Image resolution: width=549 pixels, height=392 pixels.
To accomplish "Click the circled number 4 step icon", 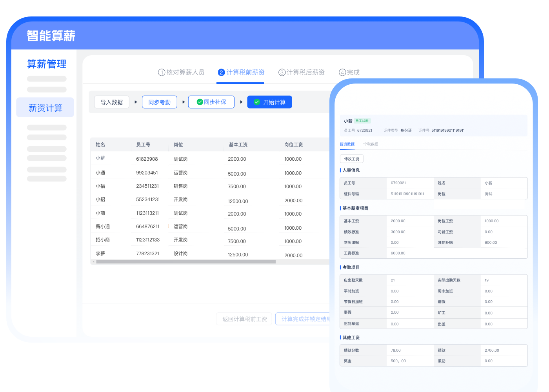I will (342, 73).
